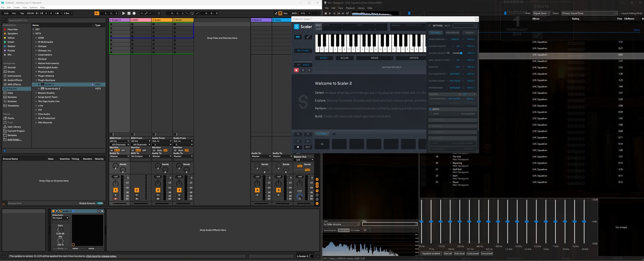This screenshot has height=261, width=644.
Task: Arm Ableton's Arrangement Record button
Action: [134, 13]
